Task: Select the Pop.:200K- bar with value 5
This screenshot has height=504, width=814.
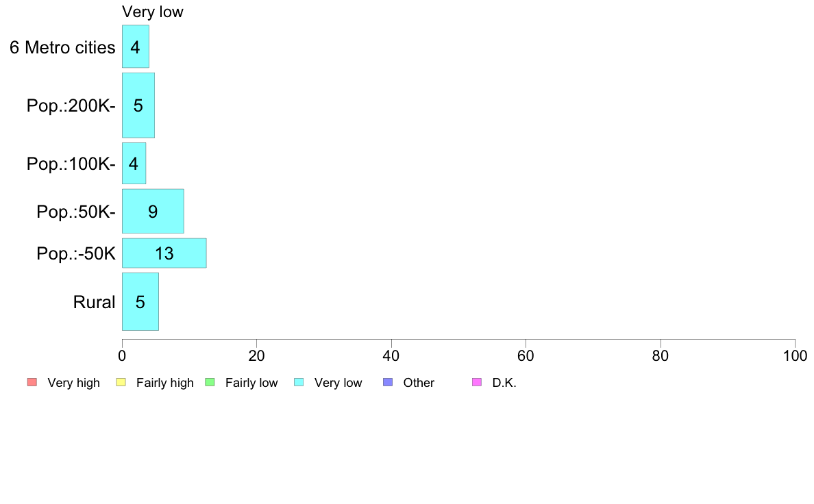Action: coord(138,105)
